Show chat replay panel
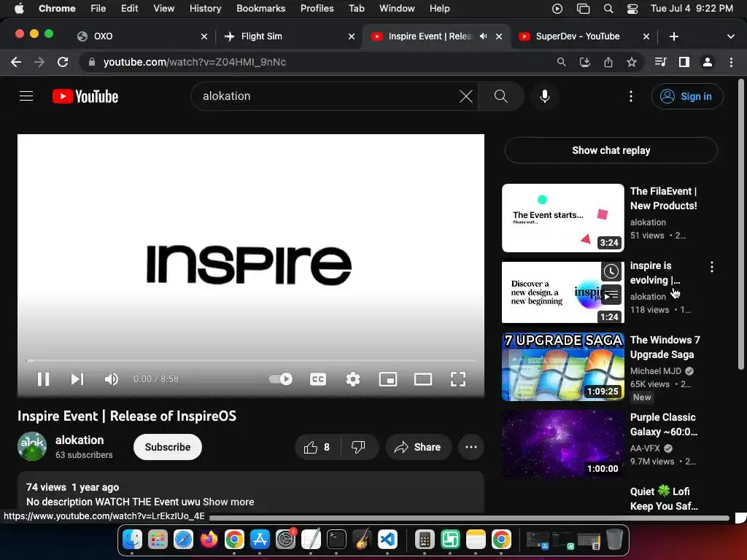Image resolution: width=747 pixels, height=560 pixels. tap(611, 150)
